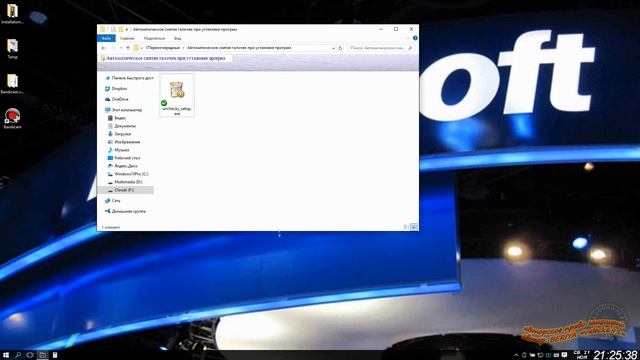Open the Загрузки folder
Image resolution: width=640 pixels, height=360 pixels.
(x=119, y=134)
